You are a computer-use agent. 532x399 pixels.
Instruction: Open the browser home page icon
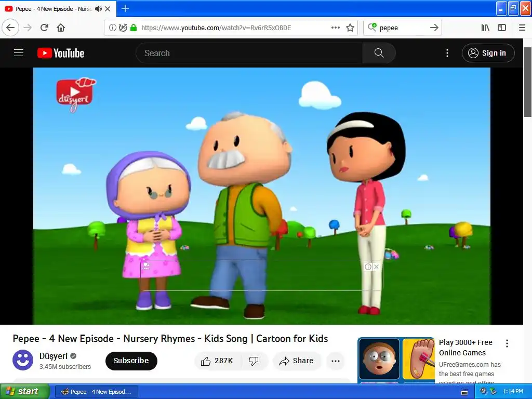(x=61, y=28)
